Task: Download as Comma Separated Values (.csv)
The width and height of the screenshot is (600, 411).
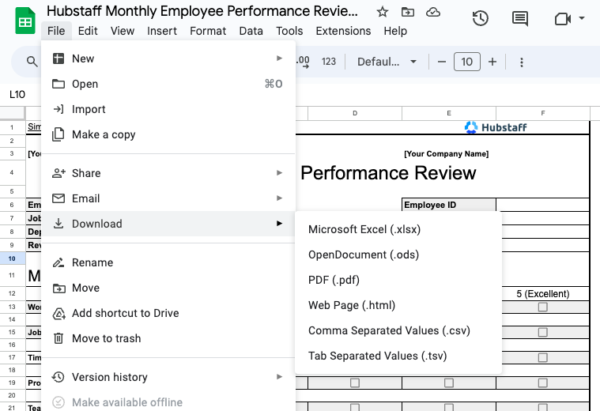Action: click(x=398, y=330)
